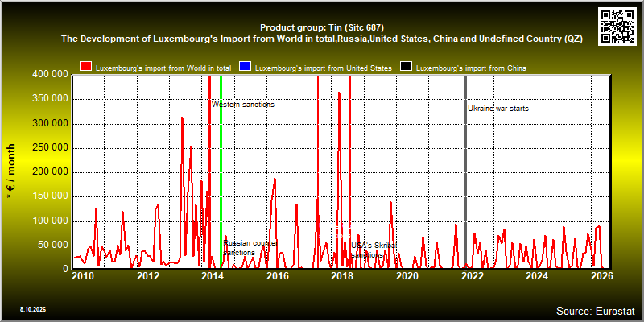Click the y-axis label '300 000'

click(x=50, y=124)
